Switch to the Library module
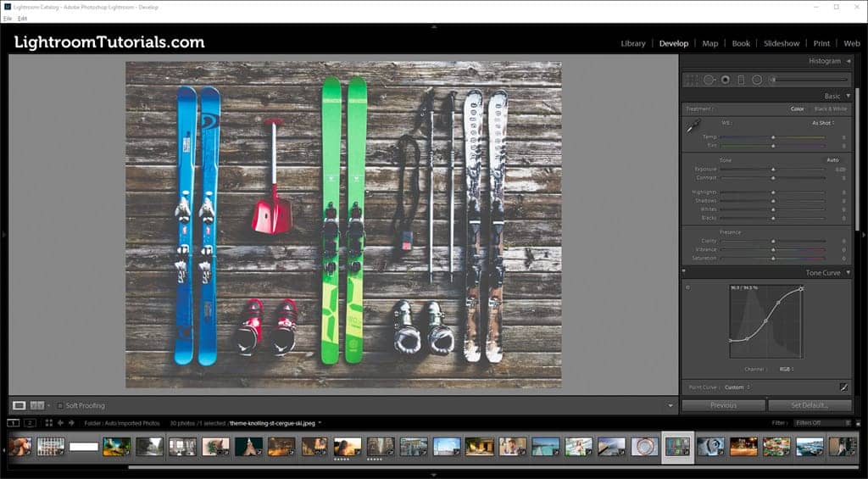 coord(632,43)
